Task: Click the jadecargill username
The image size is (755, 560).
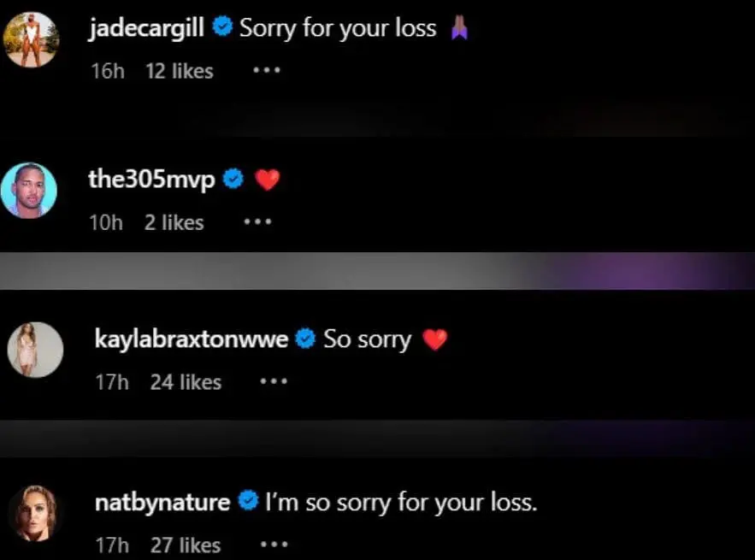Action: (x=146, y=28)
